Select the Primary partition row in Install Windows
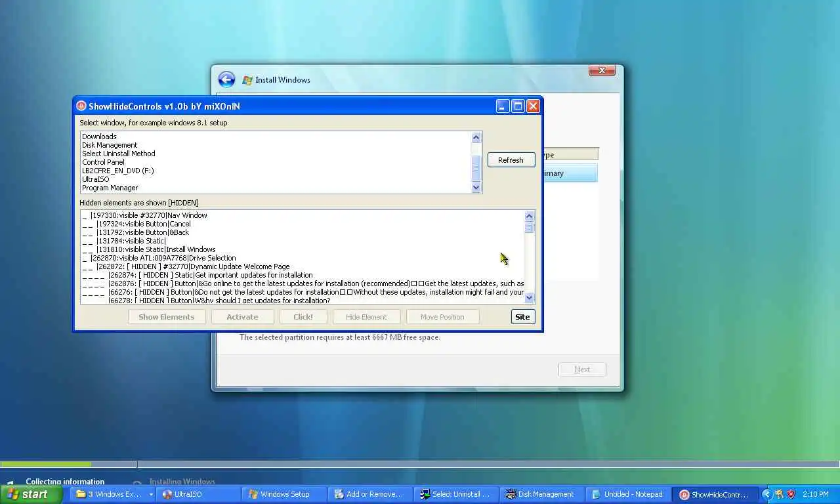Viewport: 840px width, 504px height. (570, 173)
